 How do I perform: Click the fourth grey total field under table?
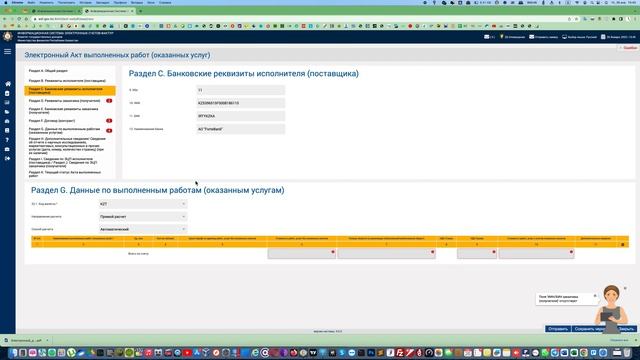[536, 254]
